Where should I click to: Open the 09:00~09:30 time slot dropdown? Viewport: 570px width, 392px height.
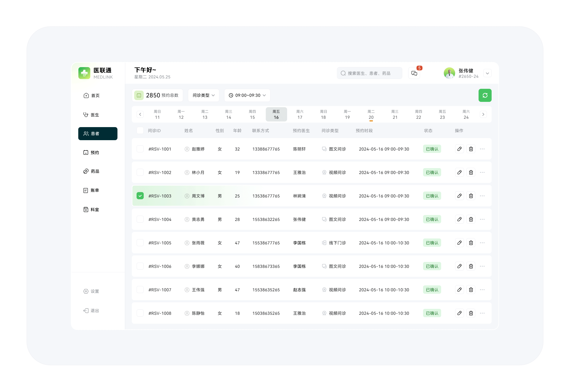coord(247,95)
